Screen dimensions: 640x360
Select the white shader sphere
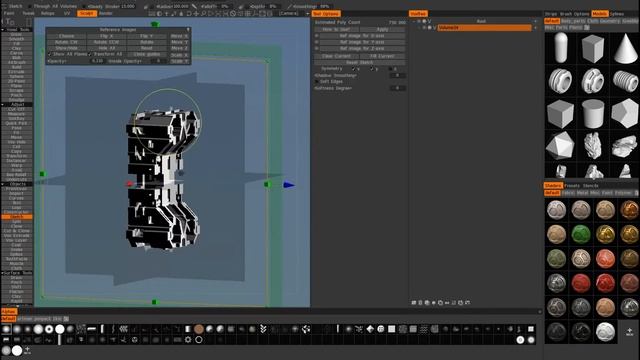tap(605, 332)
